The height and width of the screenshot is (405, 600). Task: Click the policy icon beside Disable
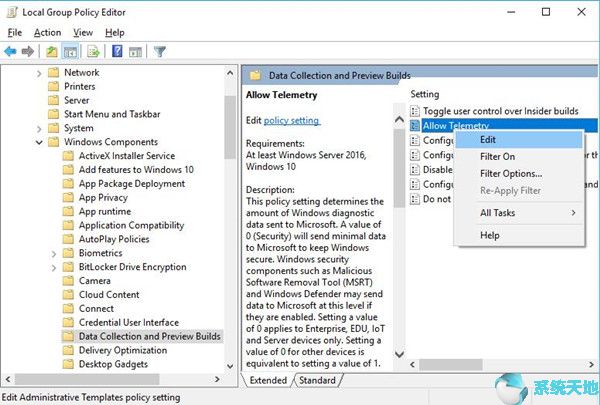[x=414, y=170]
